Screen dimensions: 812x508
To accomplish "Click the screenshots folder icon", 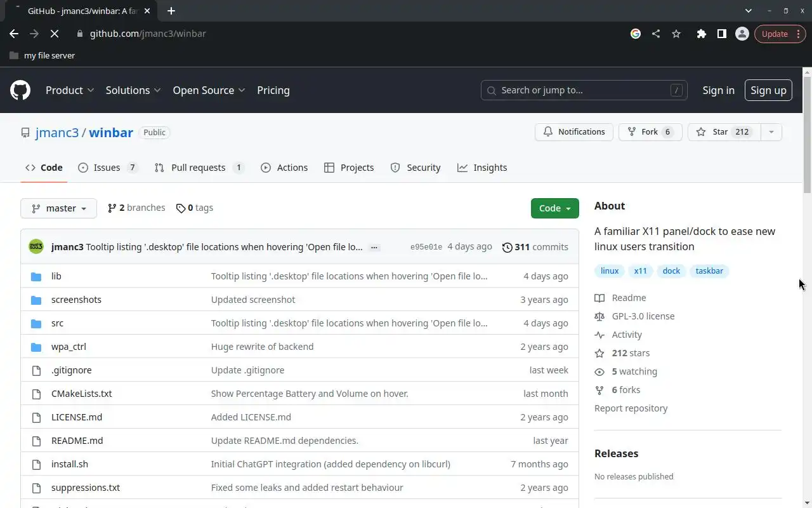I will click(36, 300).
